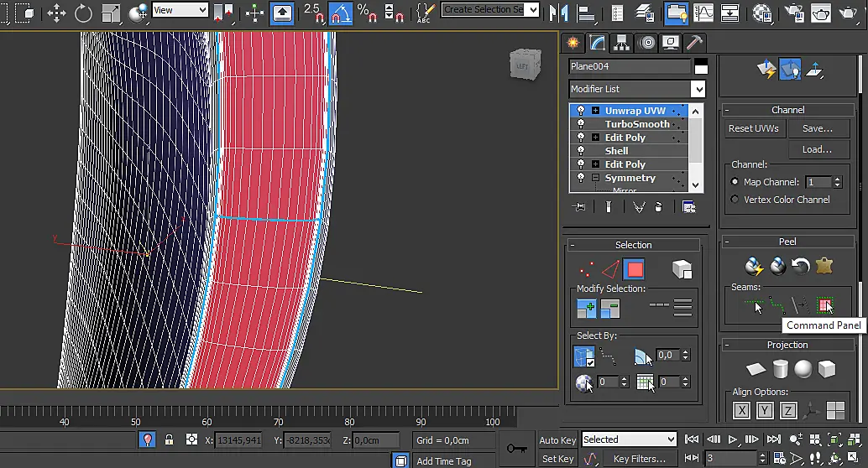Switch to the Modify panel tab
The width and height of the screenshot is (868, 468).
click(598, 43)
